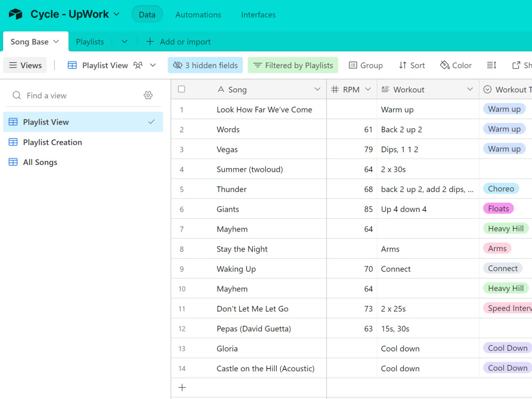Open the Color settings icon
This screenshot has height=399, width=532.
point(455,65)
